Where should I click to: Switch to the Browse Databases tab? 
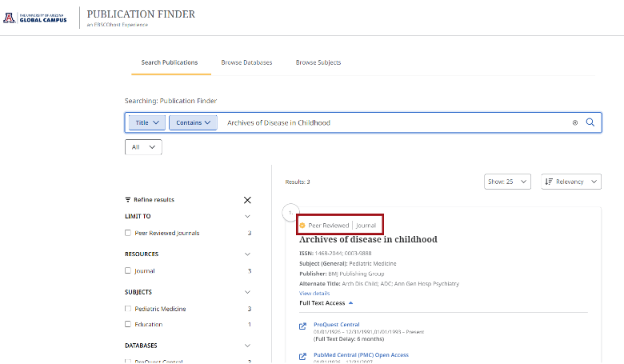coord(246,62)
